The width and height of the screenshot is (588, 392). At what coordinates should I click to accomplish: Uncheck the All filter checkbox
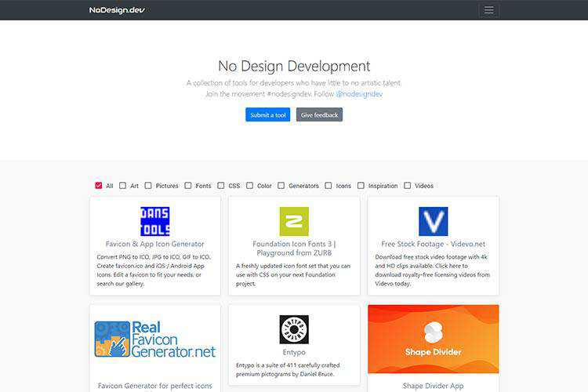(99, 186)
